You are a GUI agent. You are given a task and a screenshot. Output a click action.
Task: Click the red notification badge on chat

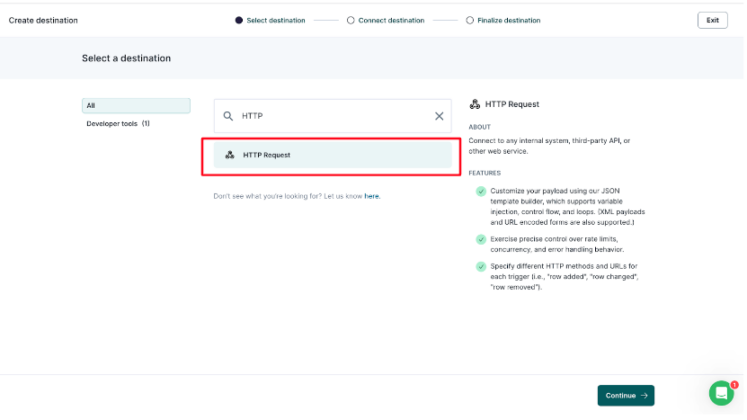pos(734,384)
